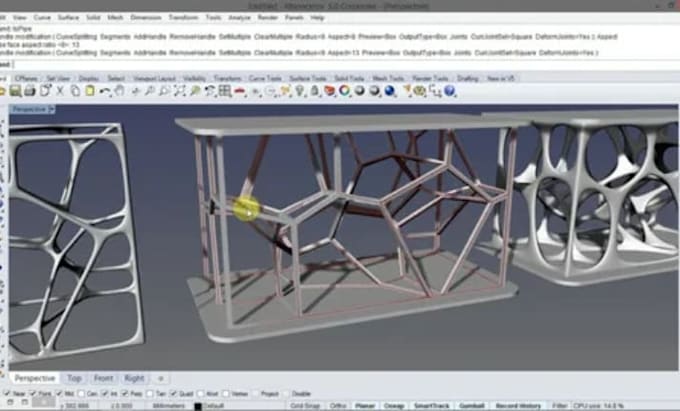
Task: Open the color wheel icon in the toolbar
Action: coord(345,91)
